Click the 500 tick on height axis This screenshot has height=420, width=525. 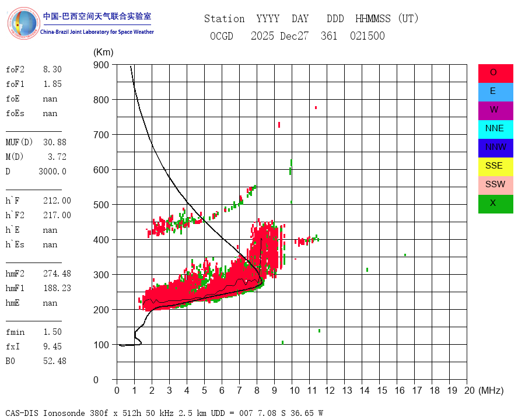point(101,205)
